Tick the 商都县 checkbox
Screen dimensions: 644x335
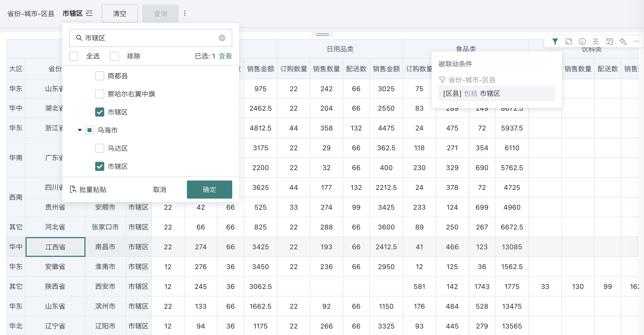coord(100,76)
